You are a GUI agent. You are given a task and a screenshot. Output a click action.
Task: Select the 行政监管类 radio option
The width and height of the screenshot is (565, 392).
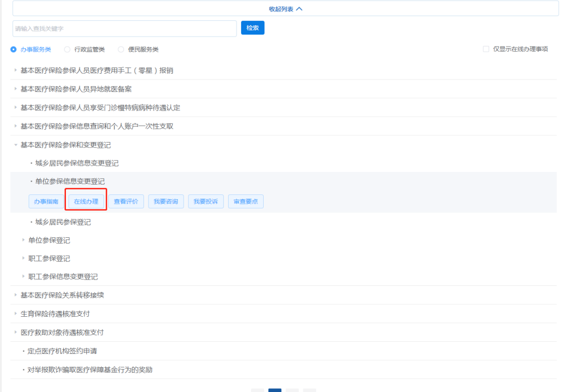coord(67,50)
